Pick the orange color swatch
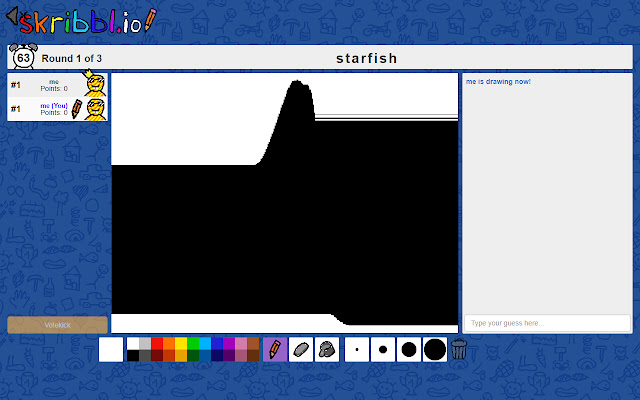Image resolution: width=640 pixels, height=400 pixels. pyautogui.click(x=169, y=343)
